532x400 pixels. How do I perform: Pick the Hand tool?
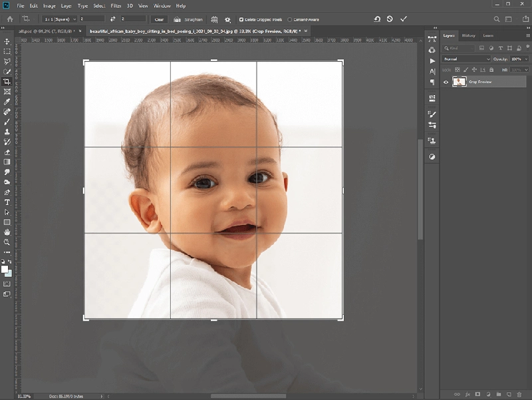(x=7, y=232)
